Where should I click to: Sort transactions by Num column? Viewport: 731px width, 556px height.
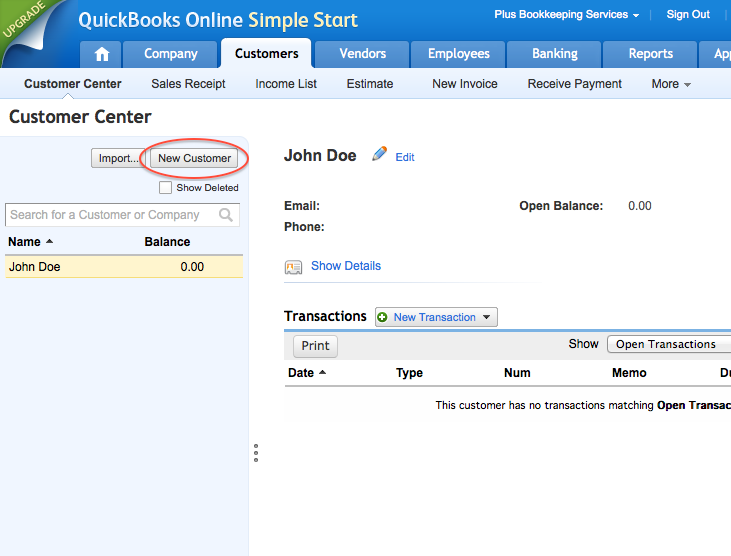pyautogui.click(x=517, y=373)
